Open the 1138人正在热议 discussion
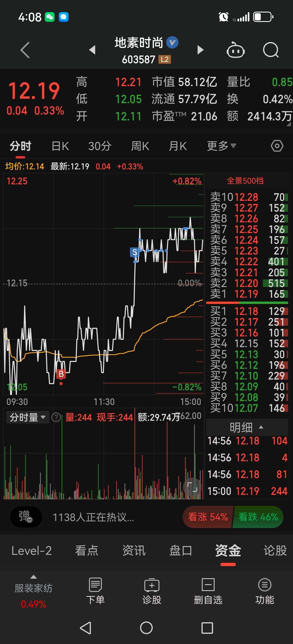 [93, 517]
